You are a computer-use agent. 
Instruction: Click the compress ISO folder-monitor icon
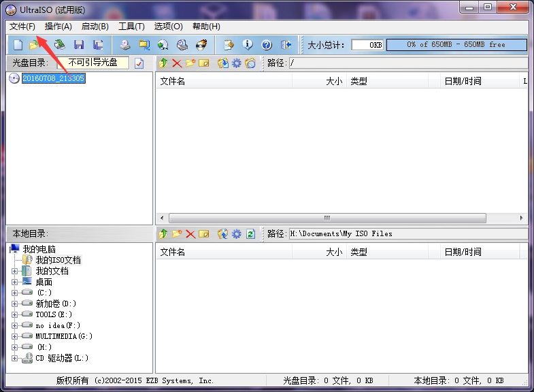click(x=144, y=45)
